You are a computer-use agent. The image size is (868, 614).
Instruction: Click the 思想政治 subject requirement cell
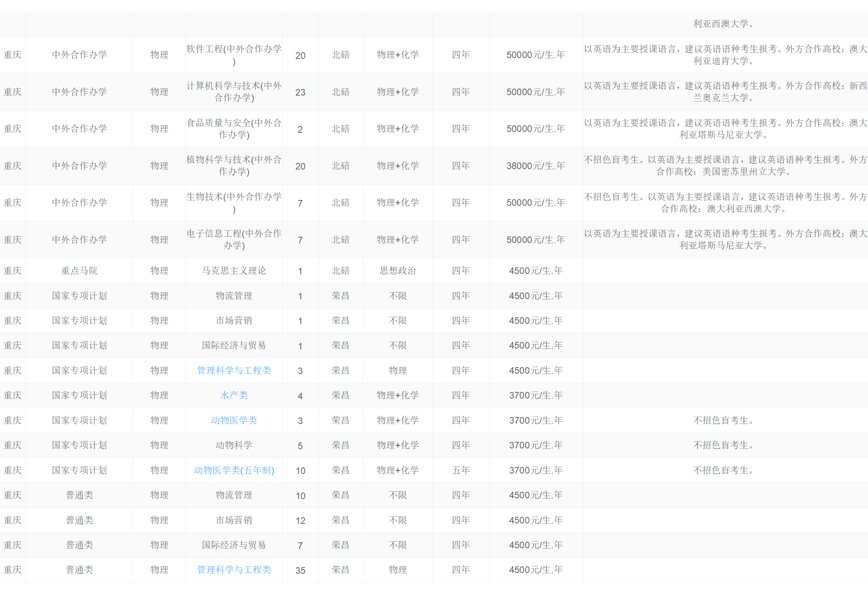(x=397, y=271)
